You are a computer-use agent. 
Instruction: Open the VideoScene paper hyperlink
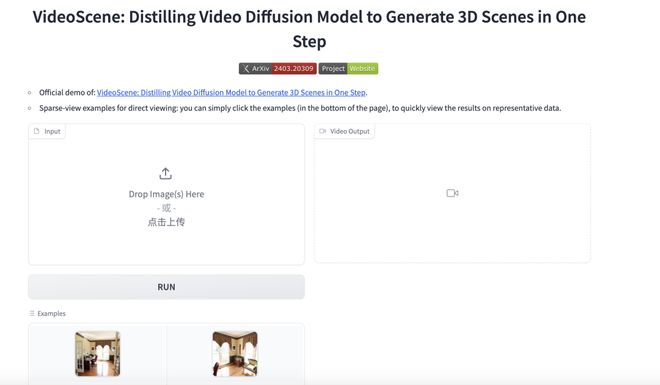[x=231, y=93]
